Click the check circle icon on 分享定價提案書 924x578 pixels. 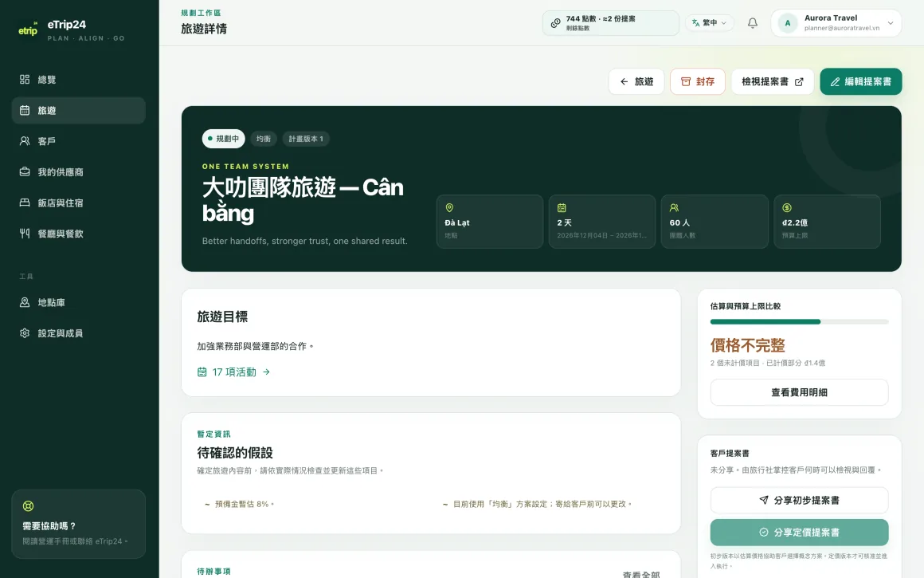[x=764, y=532]
